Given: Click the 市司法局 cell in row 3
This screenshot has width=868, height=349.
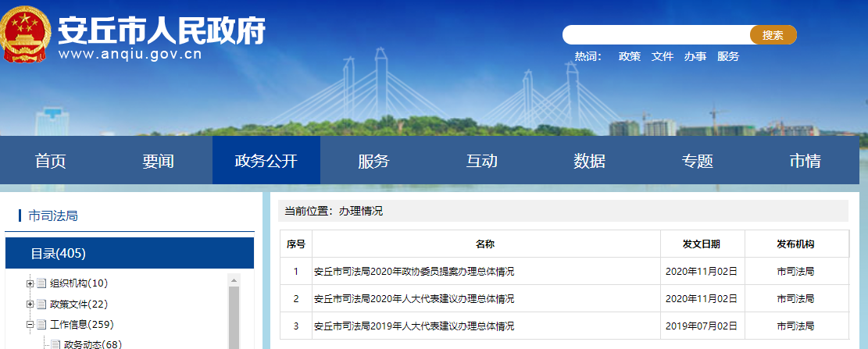Looking at the screenshot, I should pos(795,326).
